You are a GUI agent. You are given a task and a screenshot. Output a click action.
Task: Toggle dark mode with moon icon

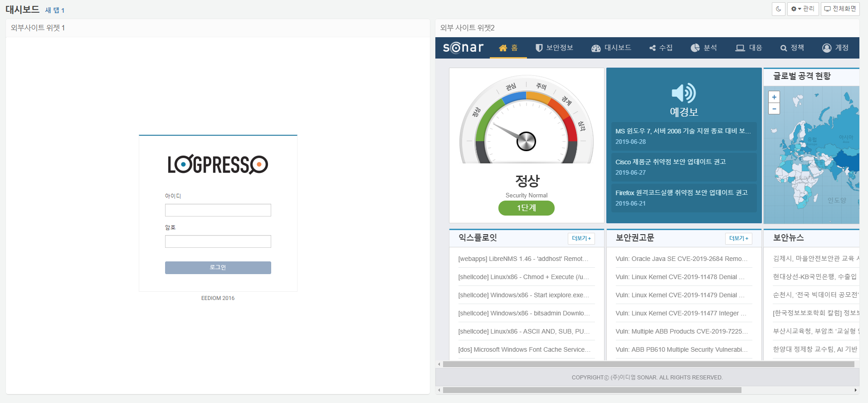click(779, 9)
